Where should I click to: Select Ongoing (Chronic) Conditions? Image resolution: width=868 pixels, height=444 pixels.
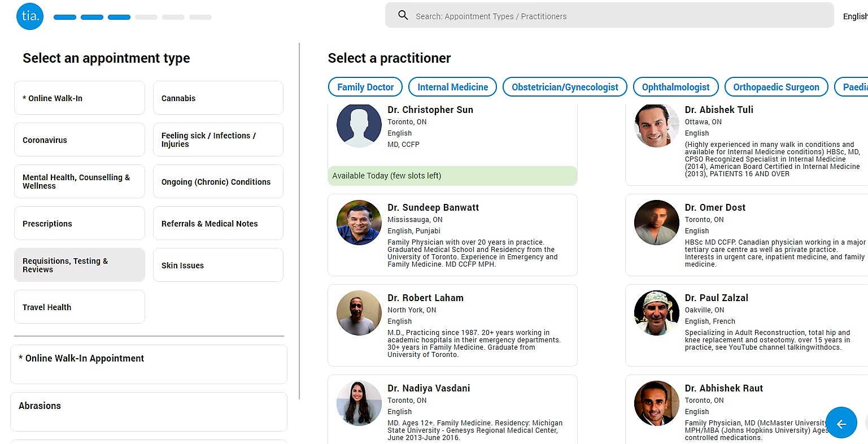(x=218, y=181)
